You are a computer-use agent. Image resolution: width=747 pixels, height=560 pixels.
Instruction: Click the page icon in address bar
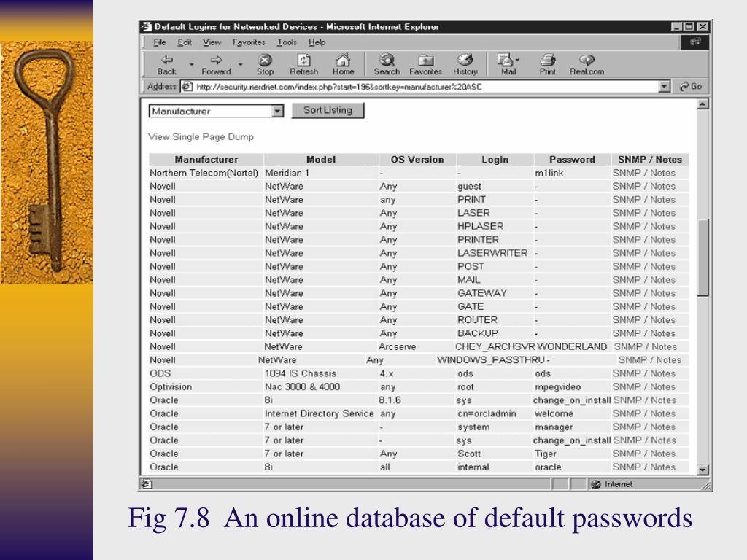pos(187,87)
